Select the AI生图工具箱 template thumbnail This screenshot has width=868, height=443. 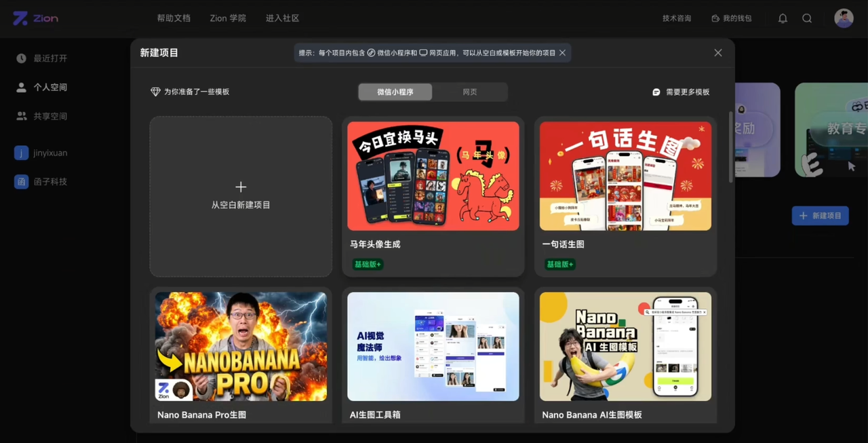point(433,347)
